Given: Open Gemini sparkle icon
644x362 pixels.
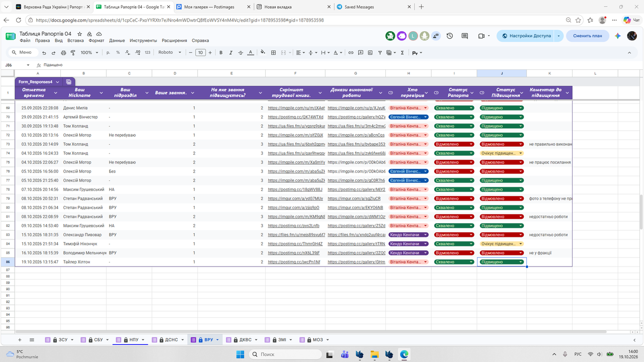Looking at the screenshot, I should [x=618, y=36].
